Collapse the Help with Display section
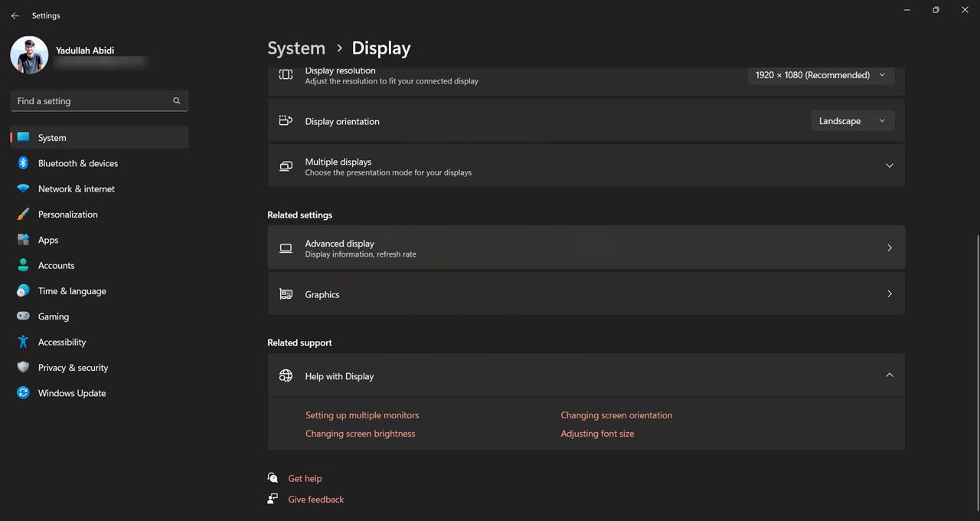 (890, 375)
